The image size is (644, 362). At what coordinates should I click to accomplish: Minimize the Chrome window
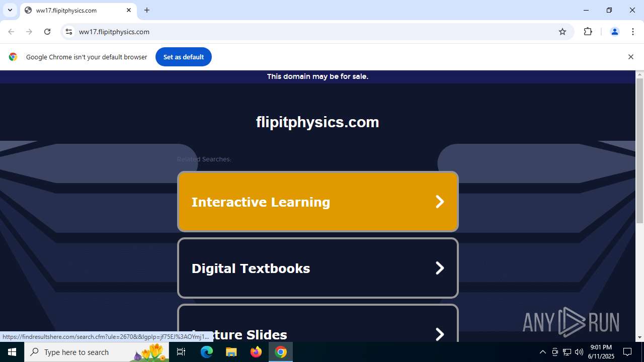586,10
